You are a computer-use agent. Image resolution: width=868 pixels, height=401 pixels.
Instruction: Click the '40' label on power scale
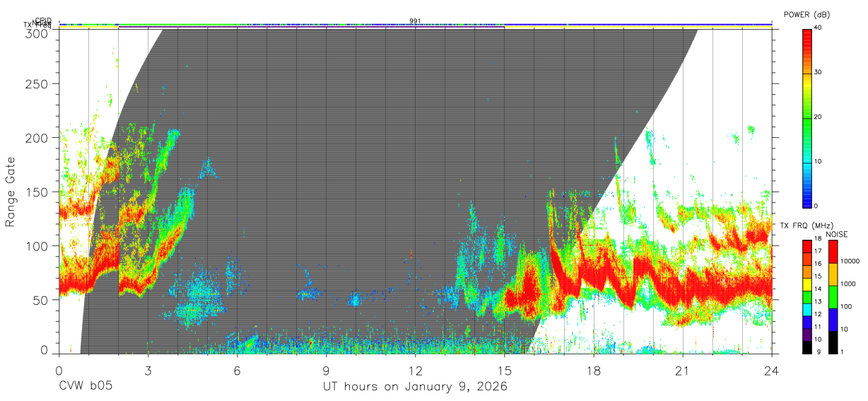coord(819,28)
